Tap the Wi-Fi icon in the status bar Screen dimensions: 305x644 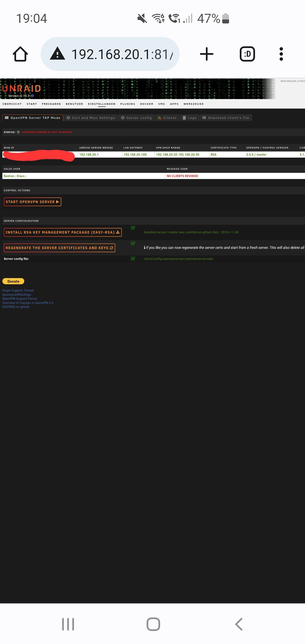click(158, 18)
